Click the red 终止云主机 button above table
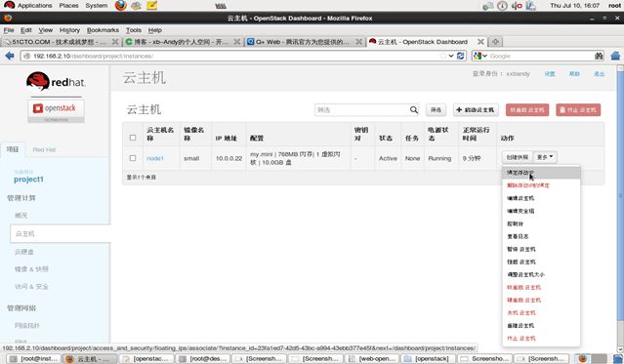The height and width of the screenshot is (364, 624). (x=578, y=110)
